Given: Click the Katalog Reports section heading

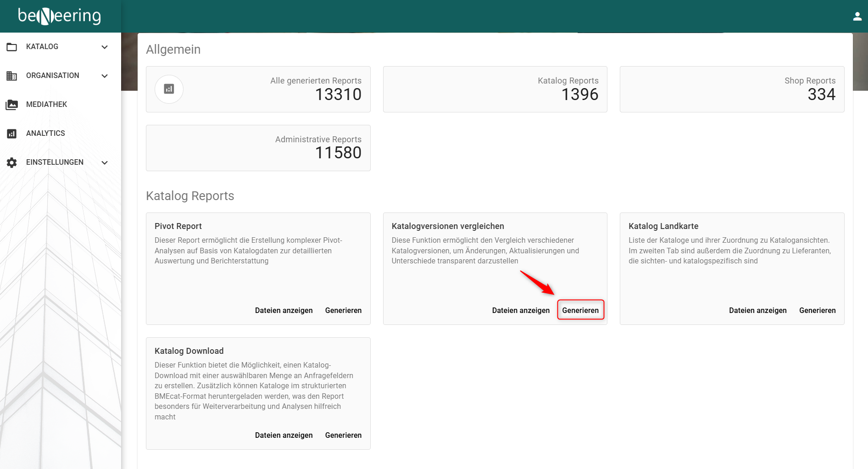Looking at the screenshot, I should click(x=190, y=196).
